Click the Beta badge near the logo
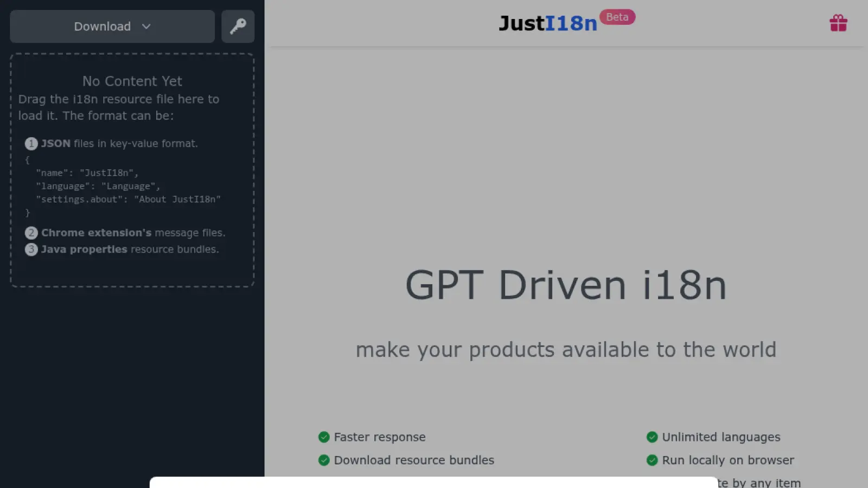868x488 pixels. point(617,17)
